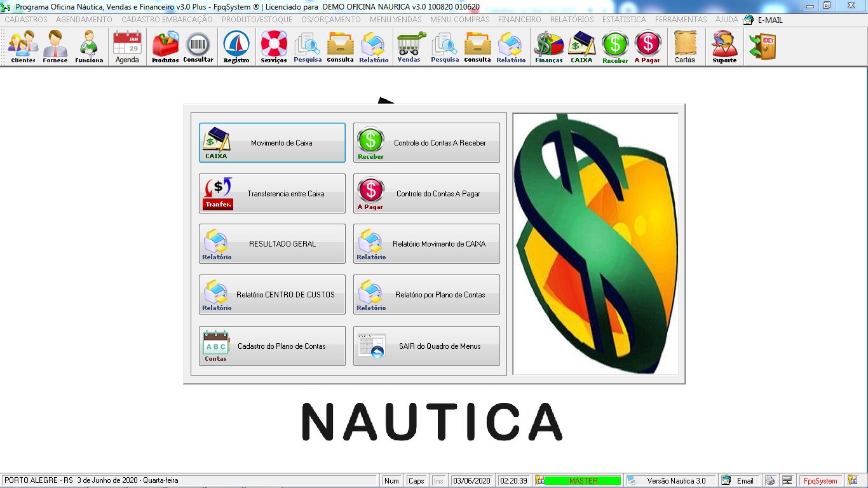
Task: Open the Fornece suppliers toolbar icon
Action: (55, 47)
